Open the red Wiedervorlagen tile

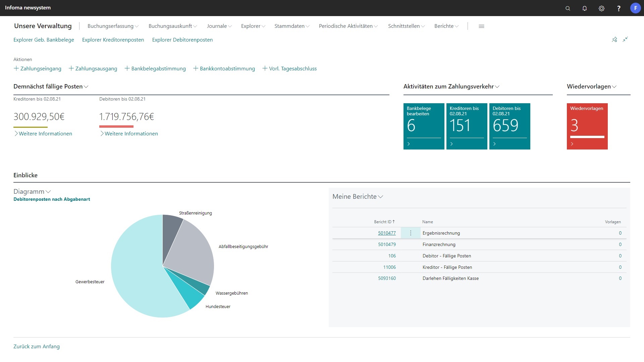click(587, 126)
